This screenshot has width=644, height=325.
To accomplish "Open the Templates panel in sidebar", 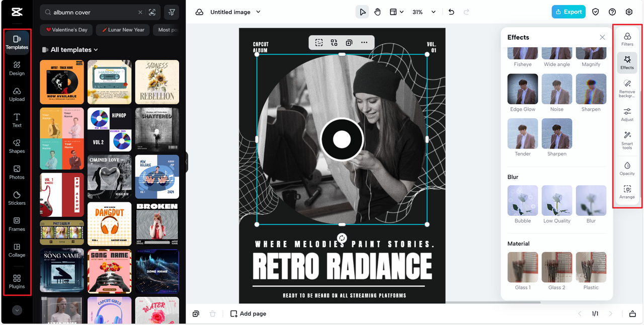I will (17, 42).
